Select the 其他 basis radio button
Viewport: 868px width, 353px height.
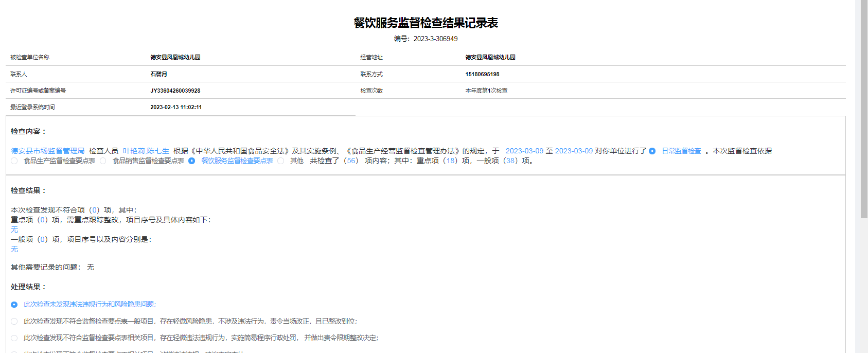click(281, 161)
